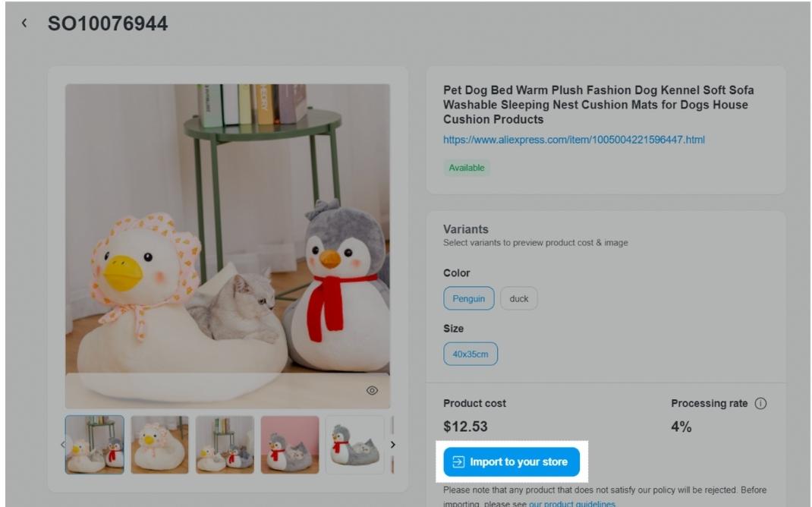The width and height of the screenshot is (812, 507).
Task: Click the green Available status badge
Action: 466,168
